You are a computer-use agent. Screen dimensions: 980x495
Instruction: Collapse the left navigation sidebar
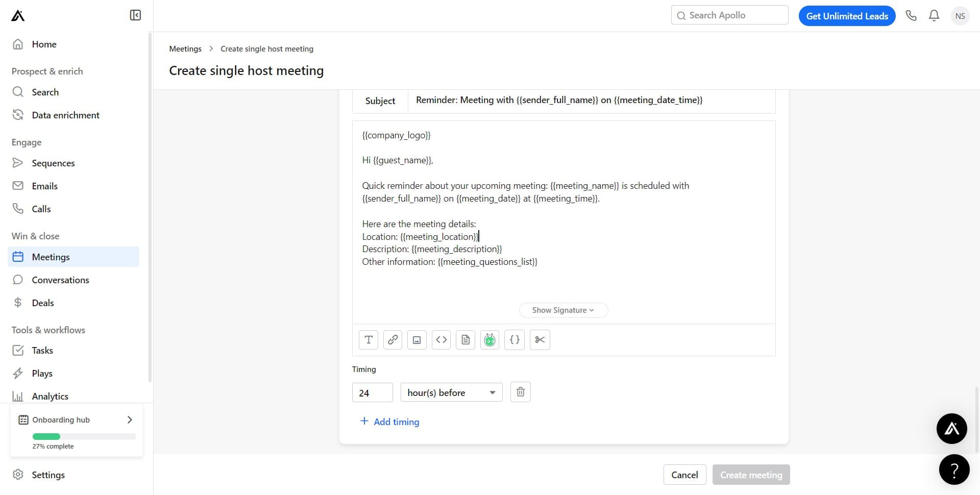[135, 15]
